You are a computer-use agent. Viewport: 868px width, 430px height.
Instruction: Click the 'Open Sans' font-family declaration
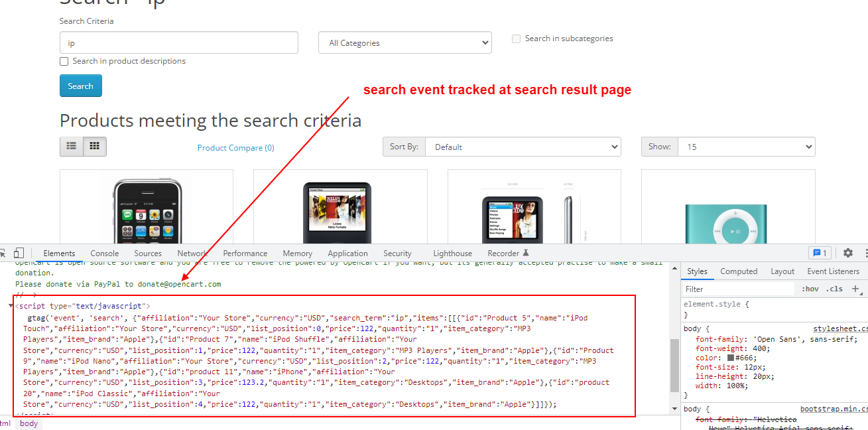pyautogui.click(x=776, y=338)
